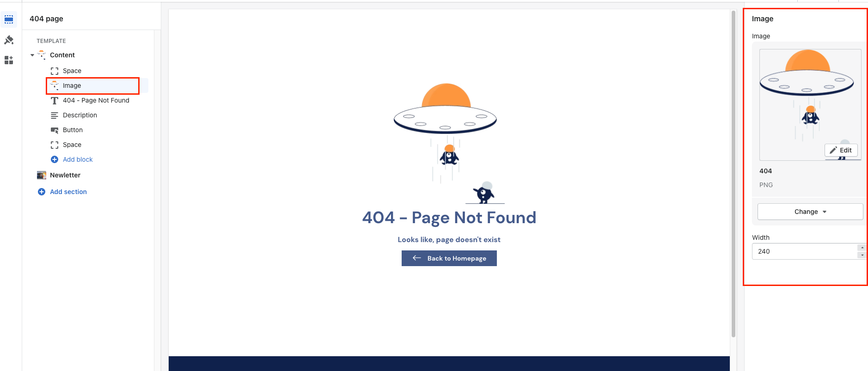Collapse the Content section tree arrow
The image size is (868, 371).
[32, 55]
